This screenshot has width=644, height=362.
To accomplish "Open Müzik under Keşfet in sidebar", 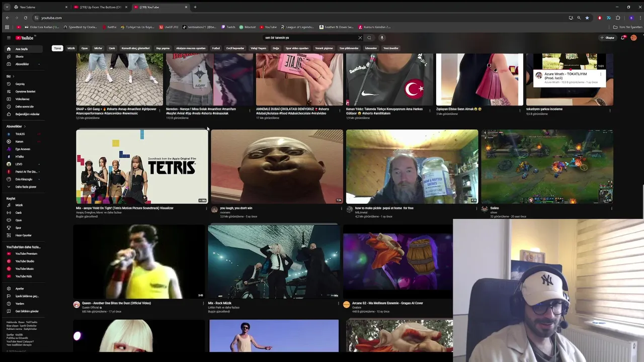I will 19,205.
